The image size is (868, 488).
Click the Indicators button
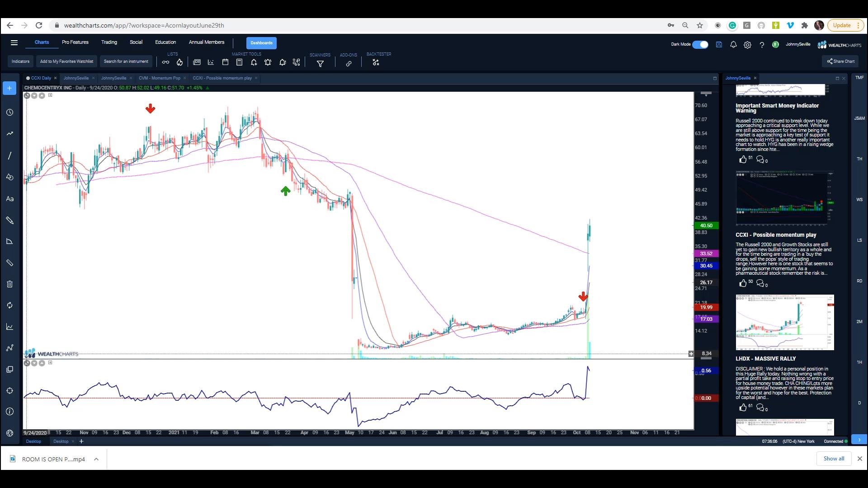point(20,61)
